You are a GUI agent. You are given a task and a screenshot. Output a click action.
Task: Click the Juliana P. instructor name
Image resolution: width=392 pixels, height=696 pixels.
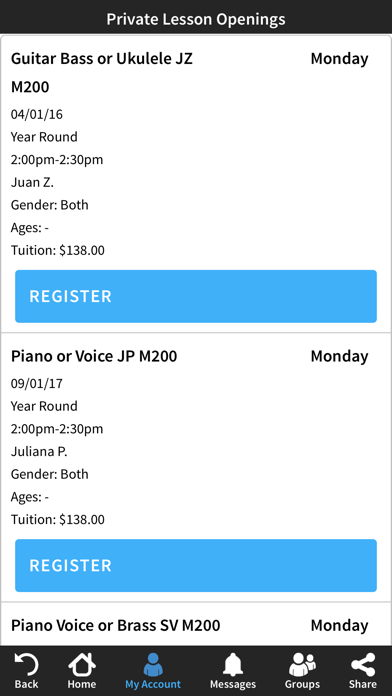point(39,451)
